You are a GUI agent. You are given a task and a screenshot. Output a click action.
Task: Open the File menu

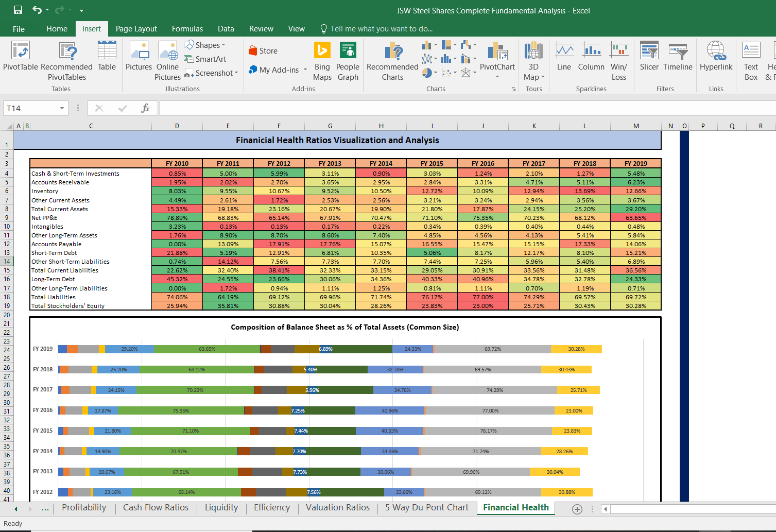tap(19, 29)
